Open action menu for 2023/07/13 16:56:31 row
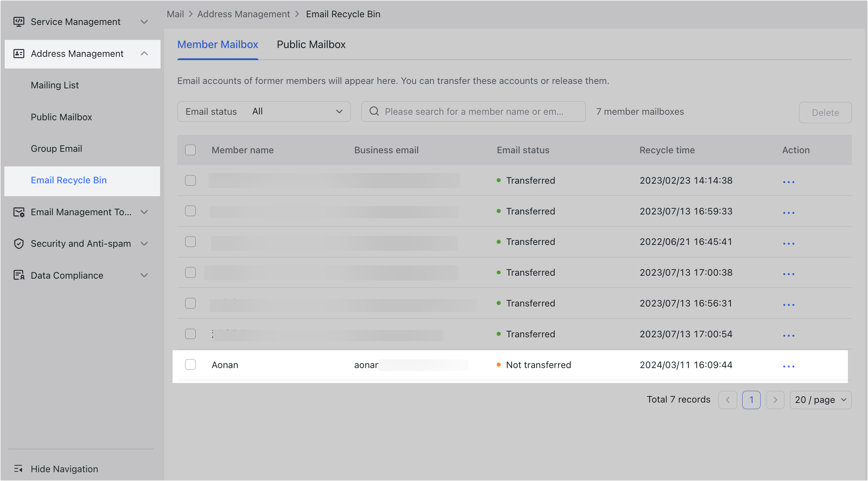The image size is (868, 481). click(x=788, y=305)
